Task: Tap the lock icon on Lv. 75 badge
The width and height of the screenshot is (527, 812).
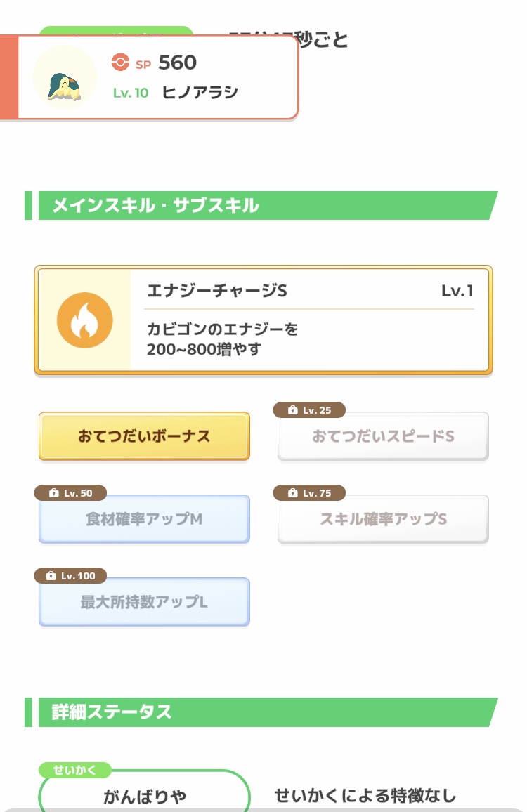Action: pos(292,493)
